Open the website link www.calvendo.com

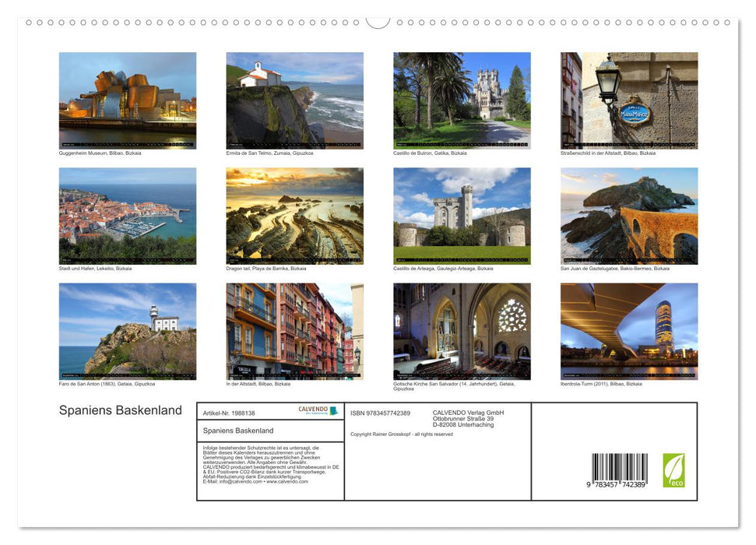pyautogui.click(x=287, y=483)
